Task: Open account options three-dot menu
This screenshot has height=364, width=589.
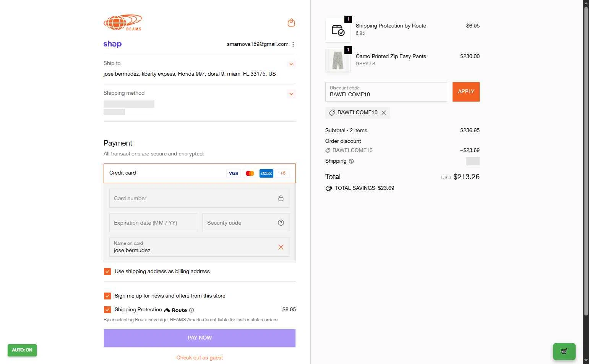Action: click(293, 44)
